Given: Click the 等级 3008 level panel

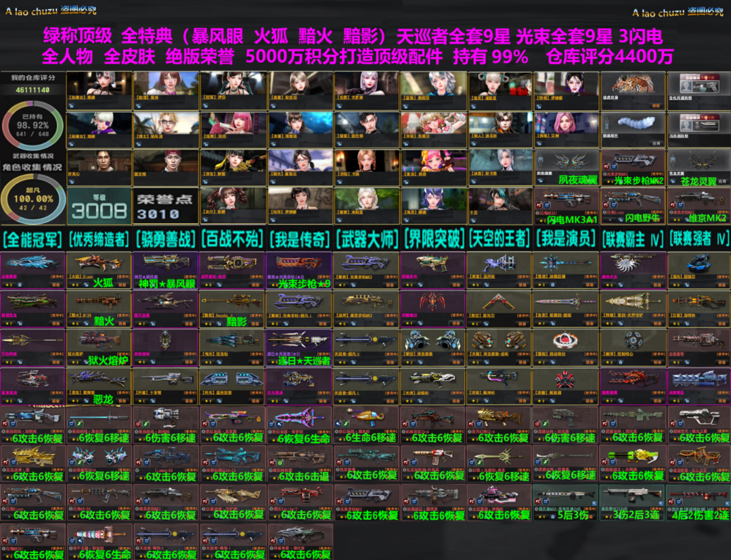Looking at the screenshot, I should tap(99, 206).
